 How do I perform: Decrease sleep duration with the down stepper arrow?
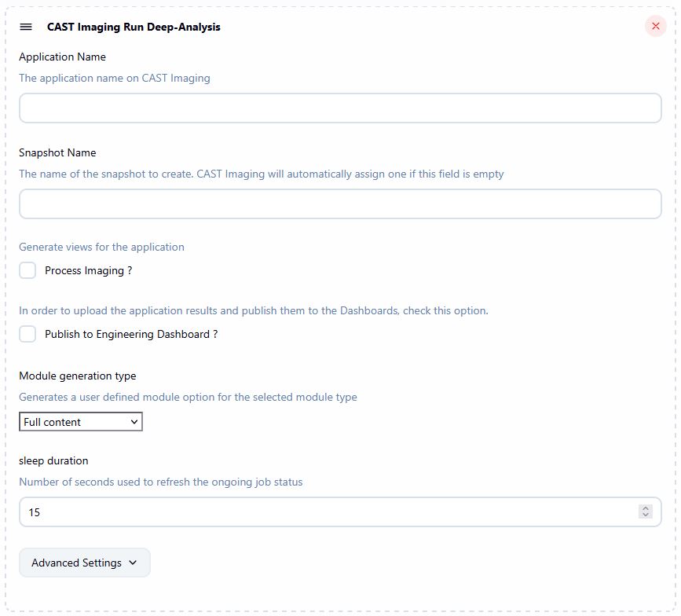[646, 515]
